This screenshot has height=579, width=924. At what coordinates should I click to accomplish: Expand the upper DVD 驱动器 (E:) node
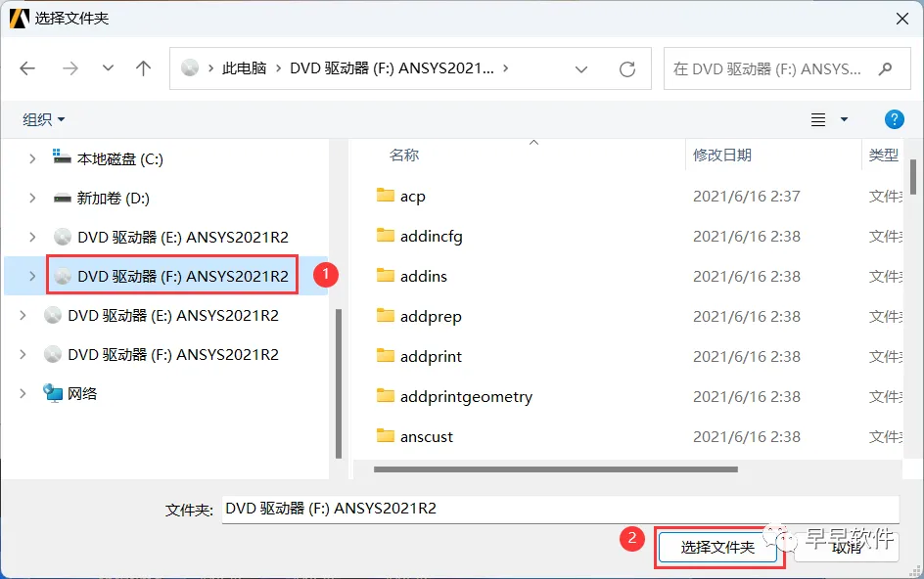tap(32, 238)
